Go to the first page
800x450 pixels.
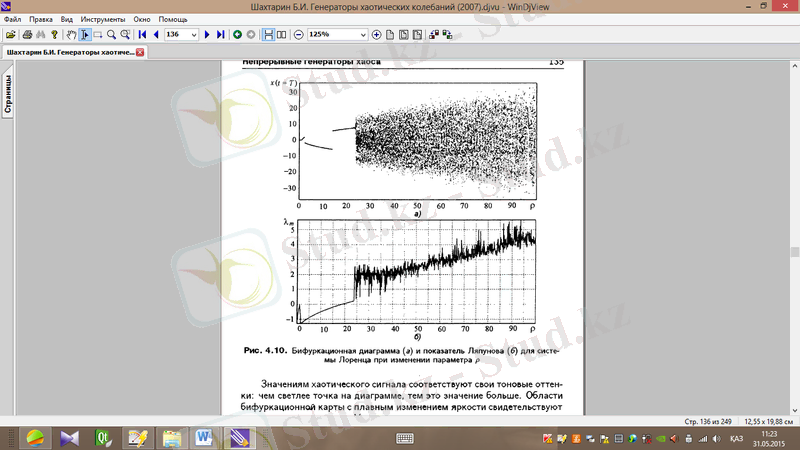click(x=142, y=34)
